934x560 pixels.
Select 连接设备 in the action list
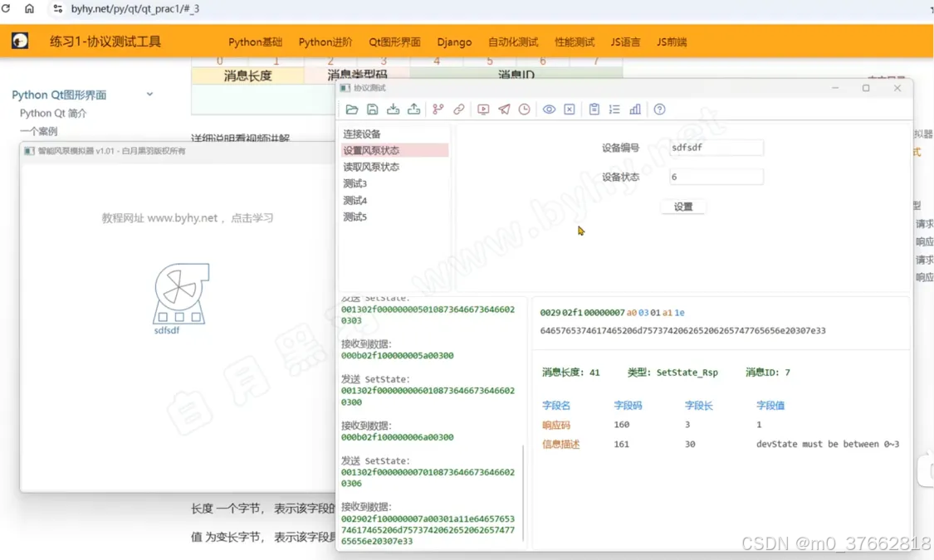362,134
